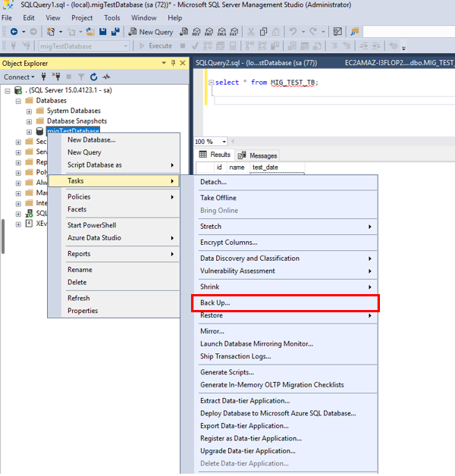The height and width of the screenshot is (476, 455).
Task: Open Script Database as submenu
Action: pos(114,164)
